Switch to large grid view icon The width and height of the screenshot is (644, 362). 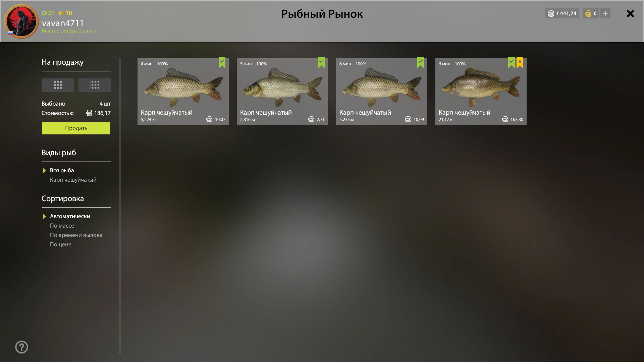click(58, 85)
